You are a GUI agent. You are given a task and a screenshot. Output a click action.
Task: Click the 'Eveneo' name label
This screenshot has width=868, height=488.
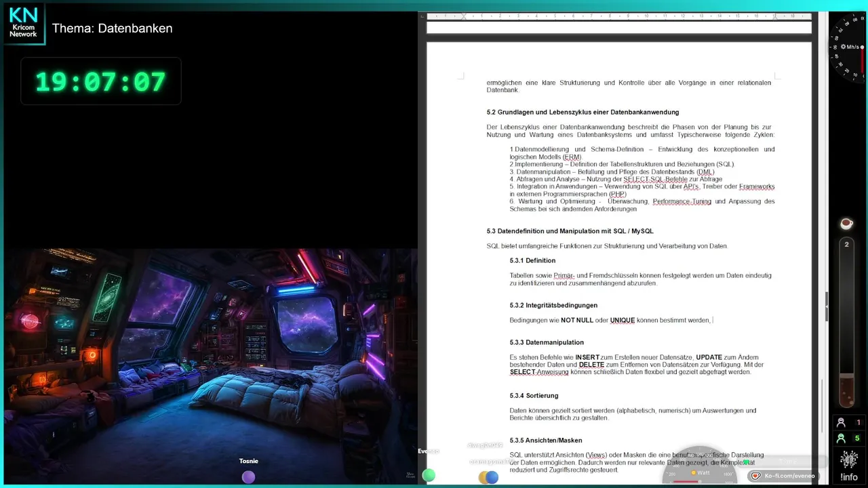pyautogui.click(x=429, y=451)
